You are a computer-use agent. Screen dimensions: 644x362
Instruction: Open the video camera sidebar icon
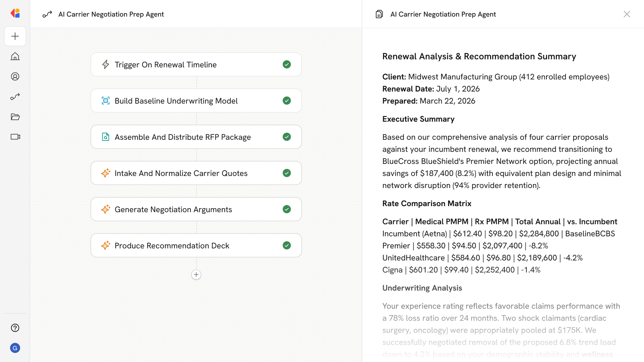[15, 137]
